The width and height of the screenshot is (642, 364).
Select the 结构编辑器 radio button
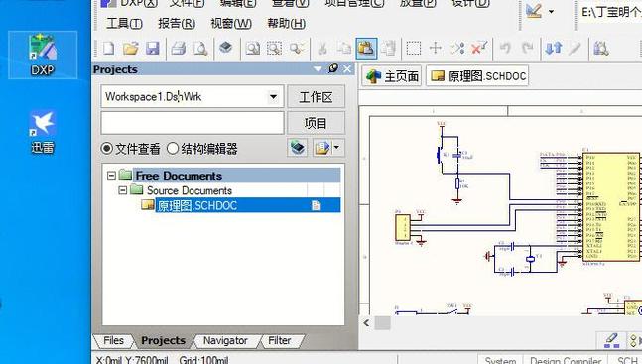point(173,148)
